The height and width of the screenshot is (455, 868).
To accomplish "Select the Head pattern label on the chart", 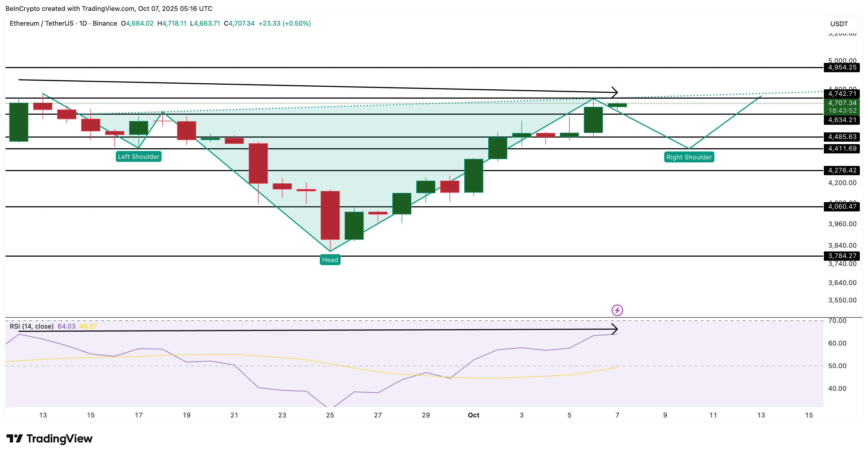I will point(330,260).
